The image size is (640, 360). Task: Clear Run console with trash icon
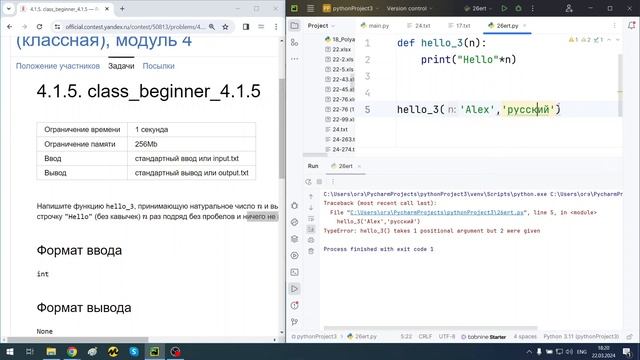point(311,251)
